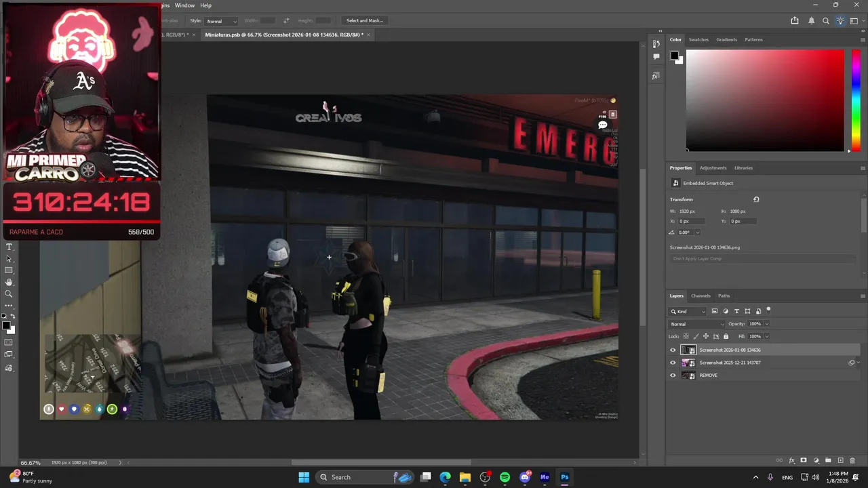
Task: Open Discover lightbulb icon
Action: click(840, 21)
